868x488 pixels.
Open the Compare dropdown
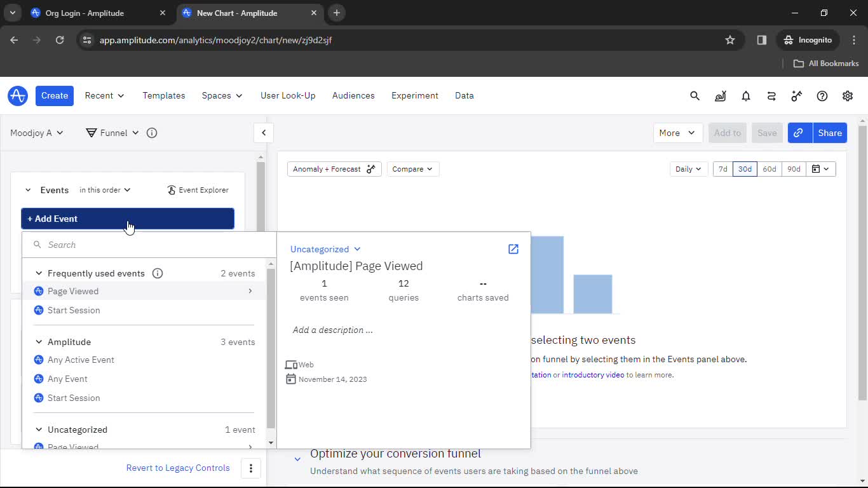click(412, 169)
